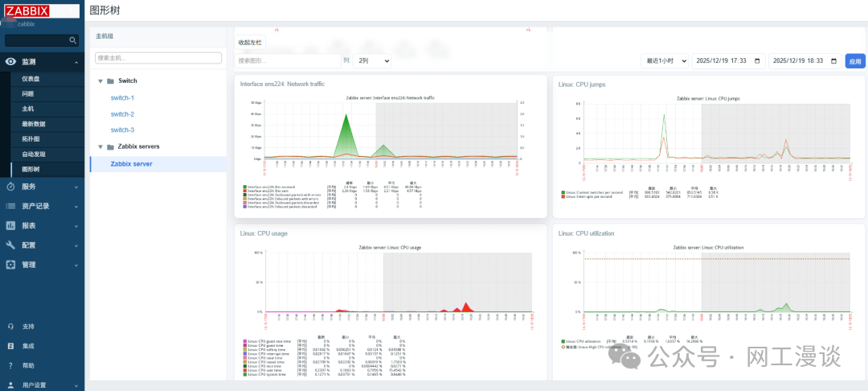Viewport: 868px width, 391px height.
Task: Collapse the Zabbix servers group triangle
Action: pyautogui.click(x=100, y=146)
